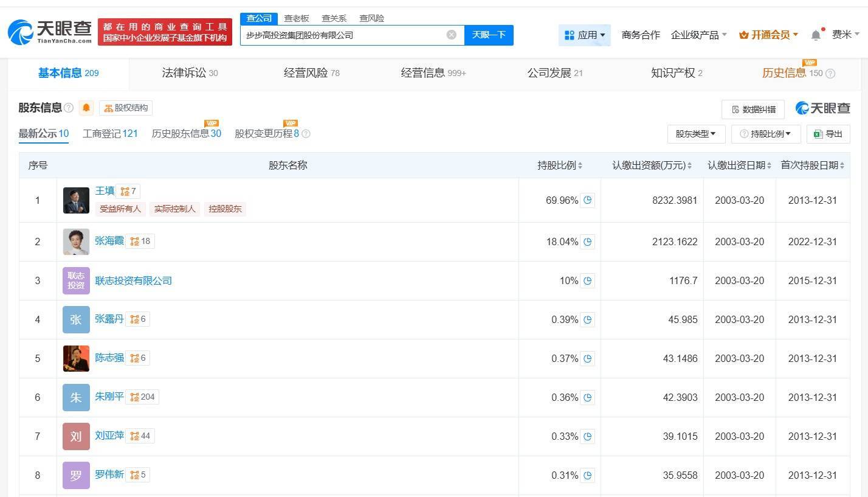Viewport: 868px width, 497px height.
Task: Click 王填's related companies badge 7
Action: [128, 191]
